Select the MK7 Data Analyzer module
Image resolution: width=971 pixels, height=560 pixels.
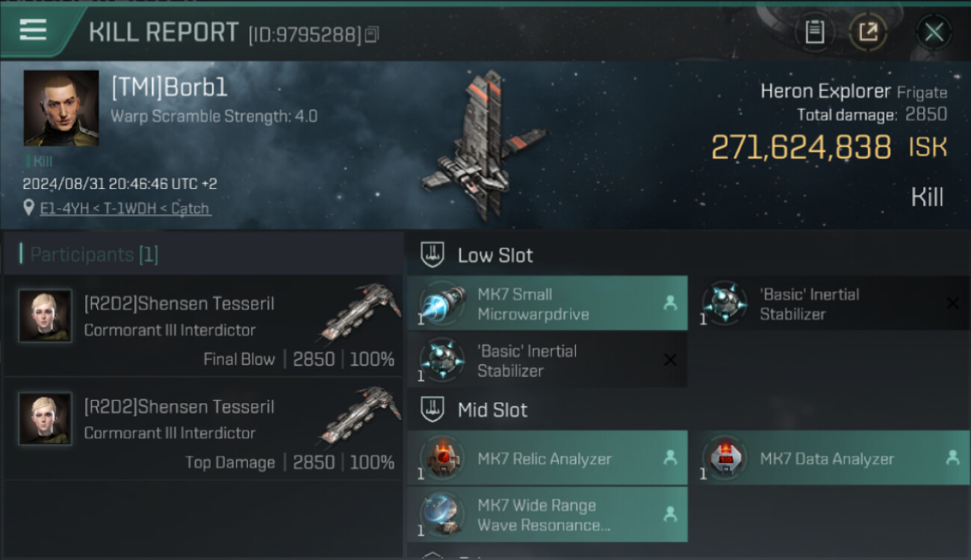coord(830,458)
